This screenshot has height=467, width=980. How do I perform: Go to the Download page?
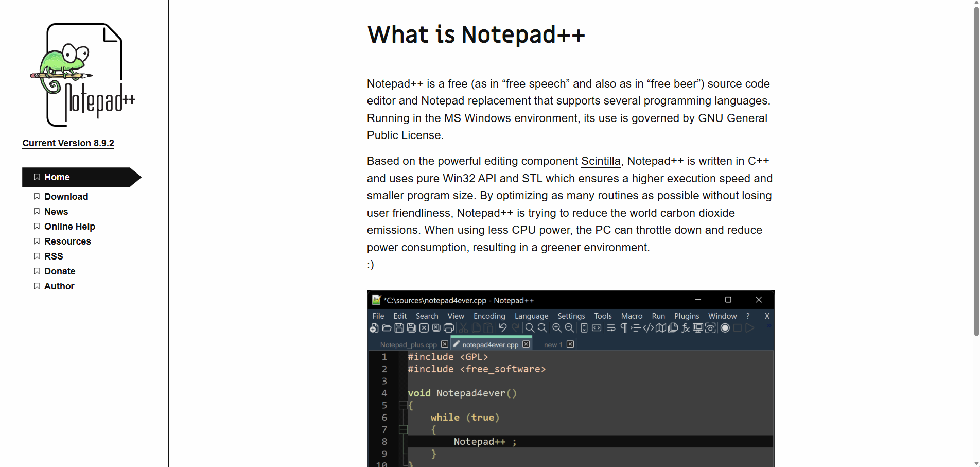(66, 197)
